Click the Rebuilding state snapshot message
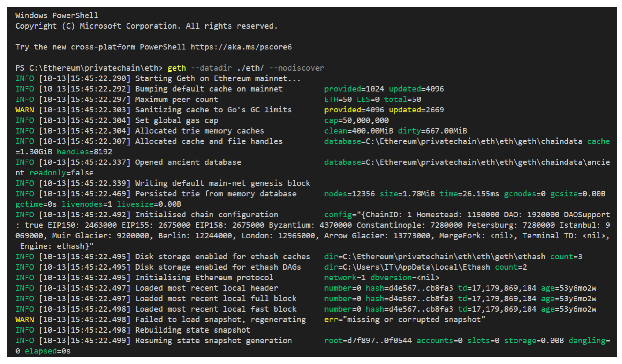Viewport: 622px width, 364px height. click(193, 330)
